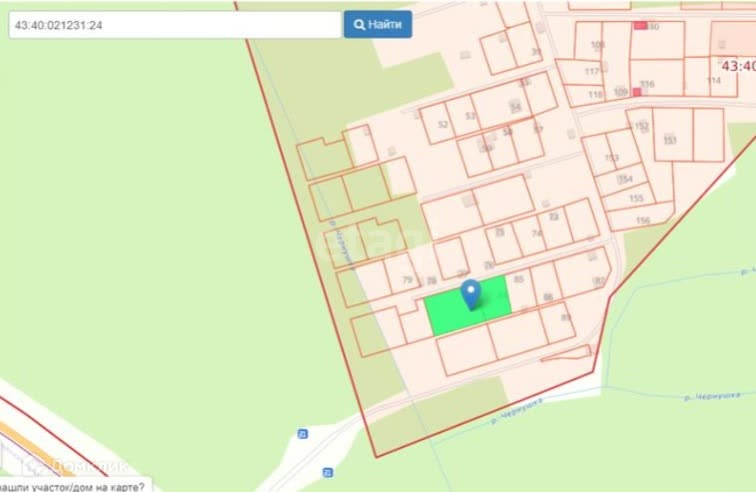Click the lower bus stop icon near bottom
Screen dimensions: 756x492
[x=328, y=472]
